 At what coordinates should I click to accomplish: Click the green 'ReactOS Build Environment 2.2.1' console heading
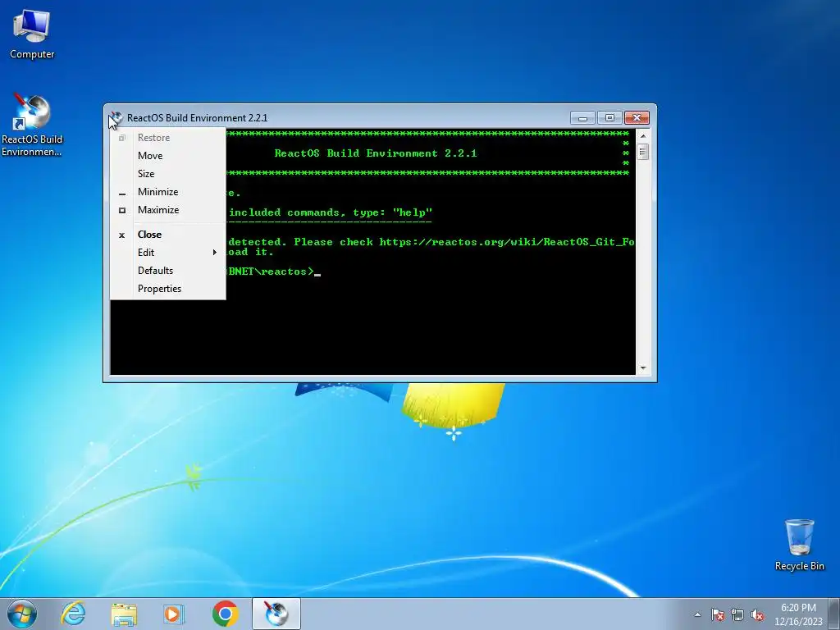click(376, 153)
